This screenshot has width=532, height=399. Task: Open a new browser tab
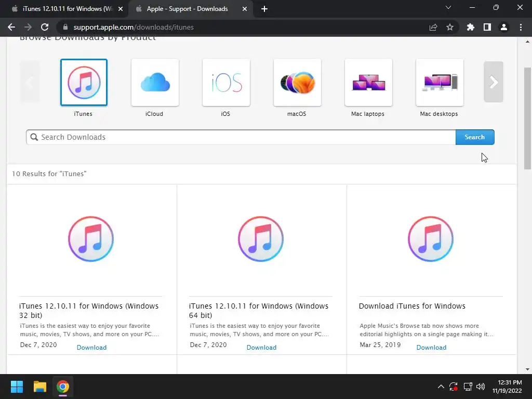tap(264, 9)
